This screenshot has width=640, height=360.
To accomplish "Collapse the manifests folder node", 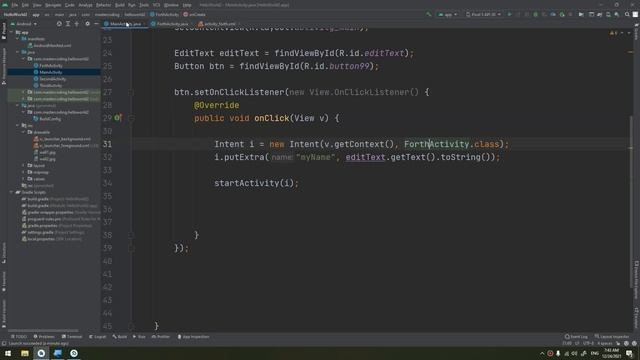I will (18, 39).
